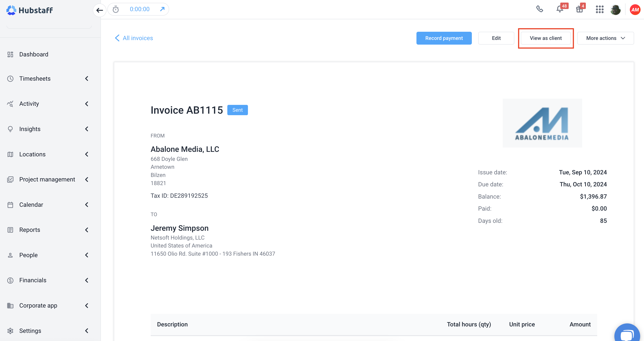Click Tax ID DE289192525 text
Screen dimensions: 644x341
tap(179, 196)
